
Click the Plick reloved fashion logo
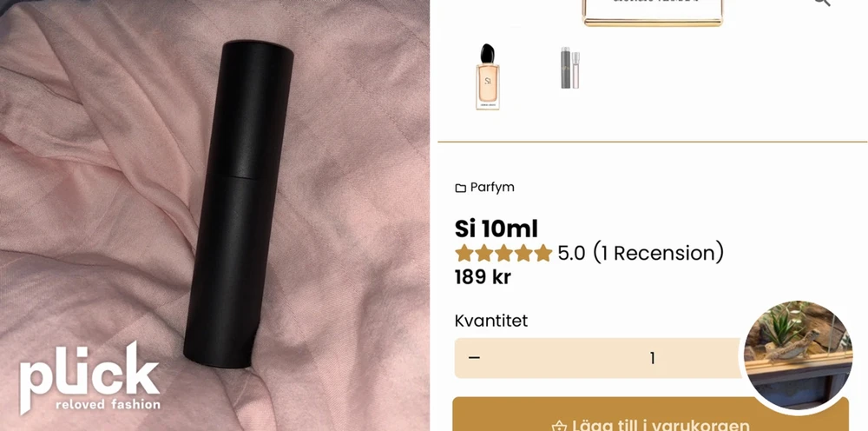click(90, 377)
